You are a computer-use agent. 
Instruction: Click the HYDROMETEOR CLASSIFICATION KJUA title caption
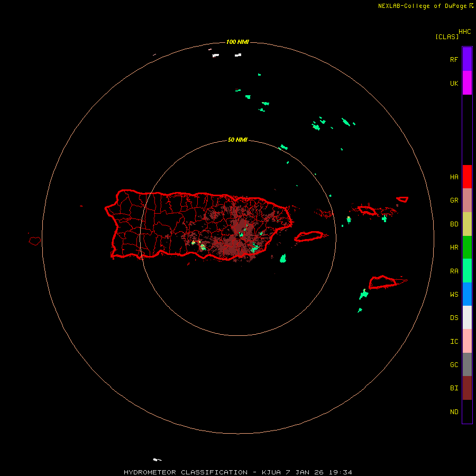pos(238,472)
